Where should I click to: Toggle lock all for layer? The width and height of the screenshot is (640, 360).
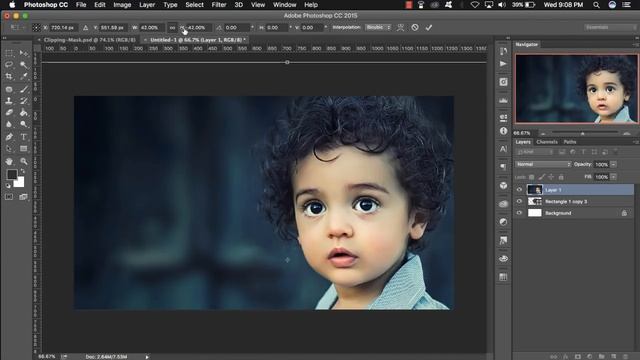coord(561,177)
